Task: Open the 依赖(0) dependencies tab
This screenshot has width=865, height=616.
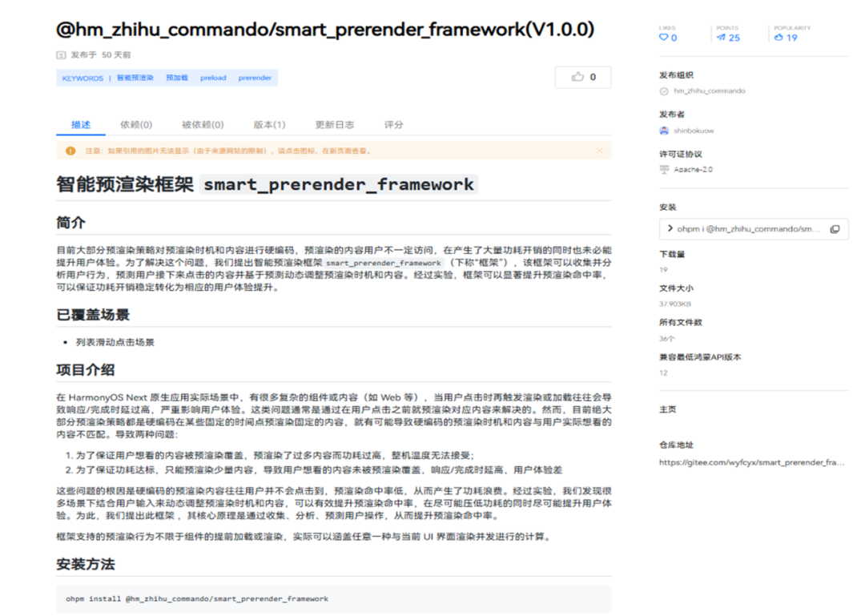Action: 136,125
